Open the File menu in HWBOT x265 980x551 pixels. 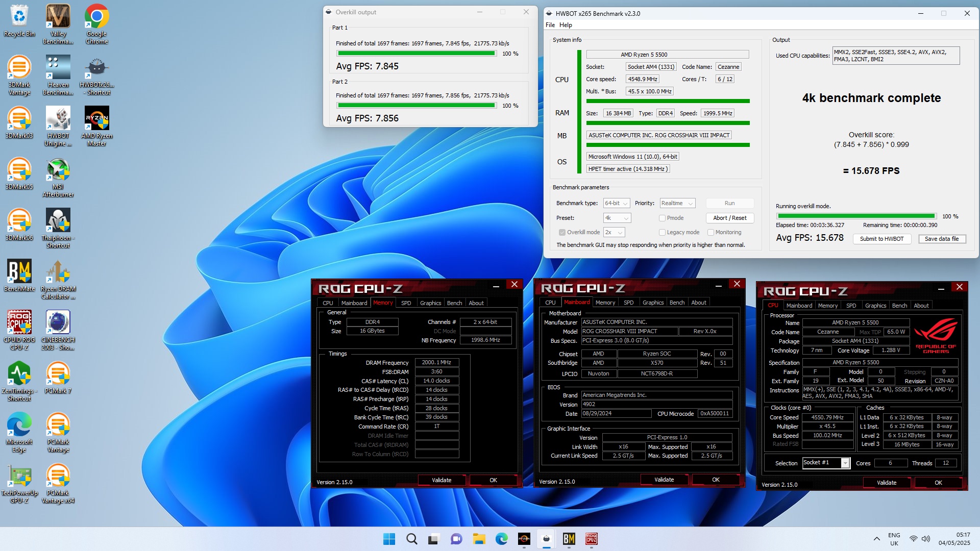click(x=550, y=25)
